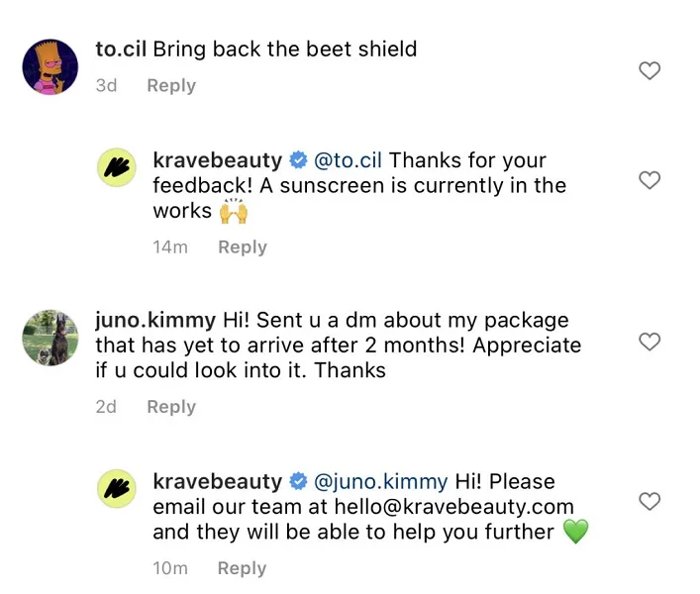Viewport: 700px width, 594px height.
Task: Click the @juno.kimmy mention
Action: (x=381, y=482)
